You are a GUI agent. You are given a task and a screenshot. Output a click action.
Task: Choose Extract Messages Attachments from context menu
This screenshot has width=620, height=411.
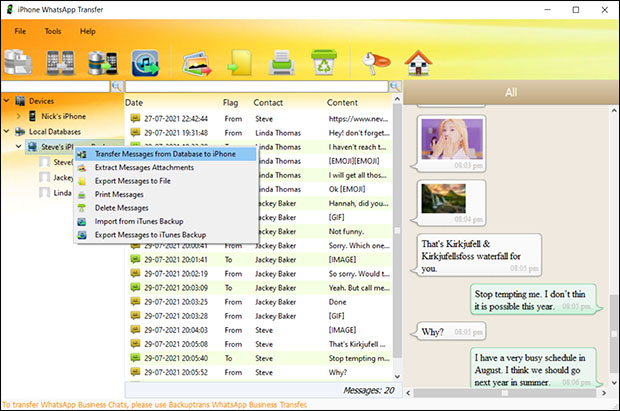[144, 167]
